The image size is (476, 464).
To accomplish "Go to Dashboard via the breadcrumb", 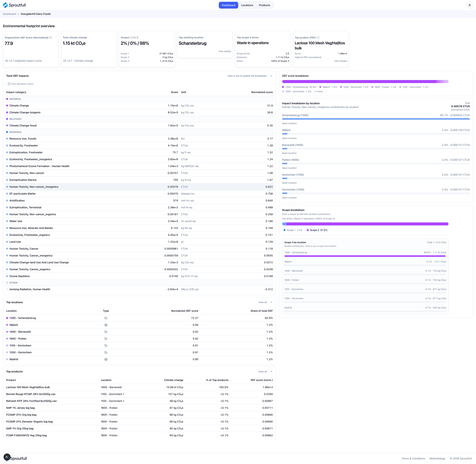I will click(10, 14).
